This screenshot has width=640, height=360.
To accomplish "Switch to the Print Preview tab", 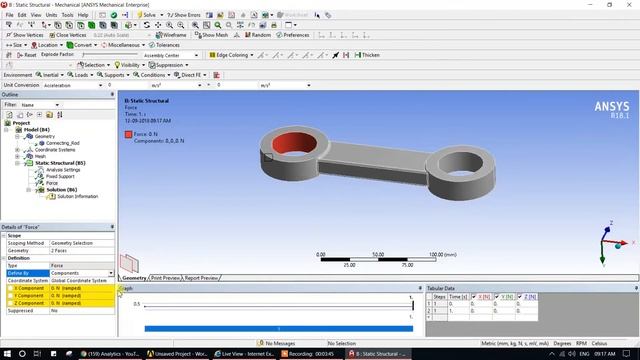I will (165, 278).
